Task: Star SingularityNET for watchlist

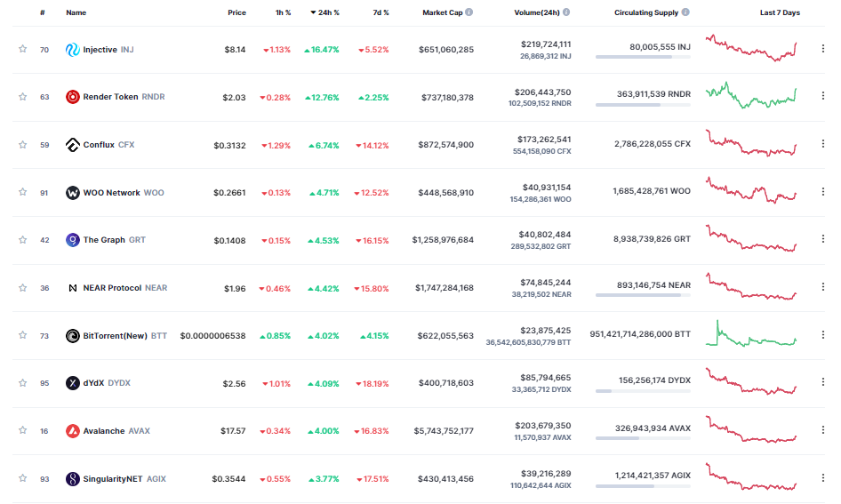Action: click(22, 477)
